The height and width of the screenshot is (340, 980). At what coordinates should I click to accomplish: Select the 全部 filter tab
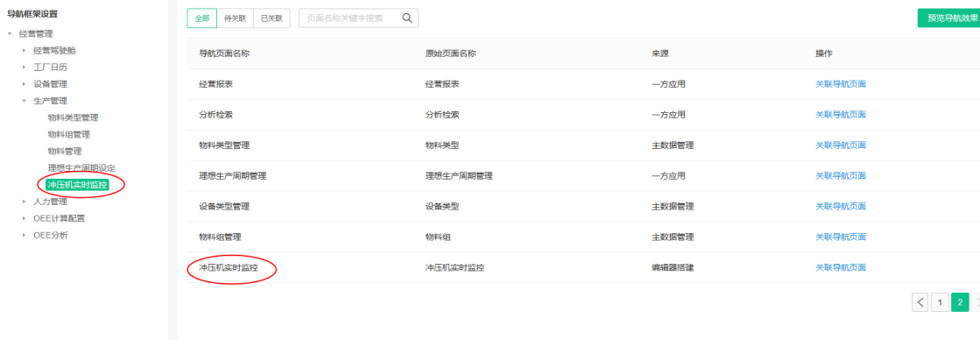tap(202, 18)
